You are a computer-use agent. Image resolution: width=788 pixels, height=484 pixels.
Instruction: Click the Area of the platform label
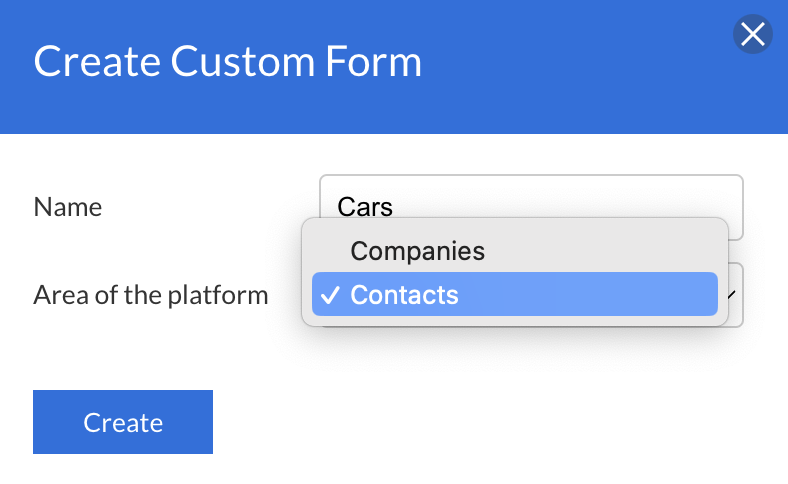tap(151, 295)
